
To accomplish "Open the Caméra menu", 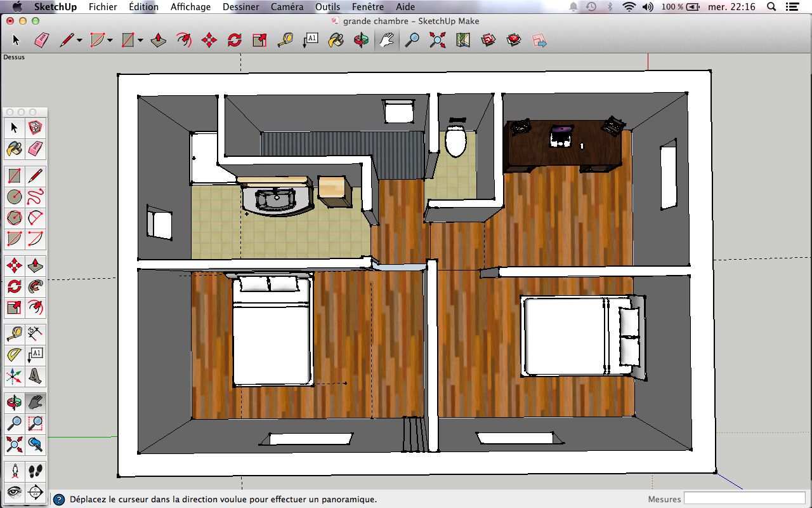I will click(287, 7).
